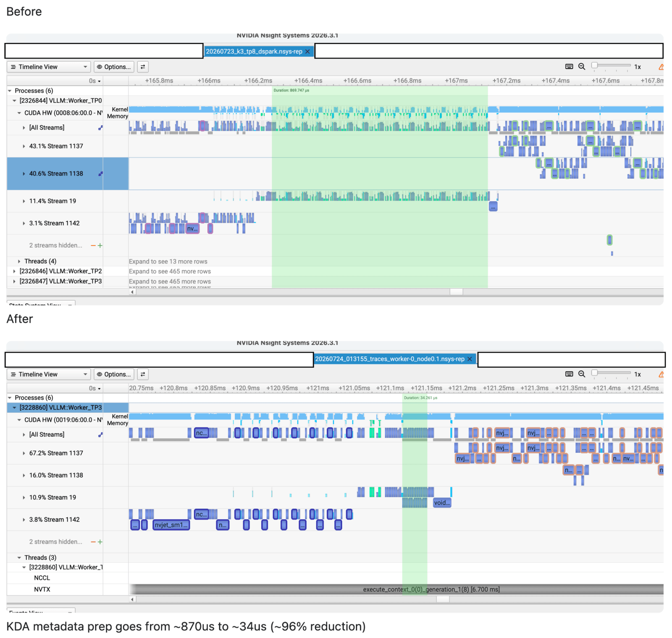The height and width of the screenshot is (638, 672).
Task: Click pin icon on Stream 1138 row, Before window
Action: tap(100, 174)
